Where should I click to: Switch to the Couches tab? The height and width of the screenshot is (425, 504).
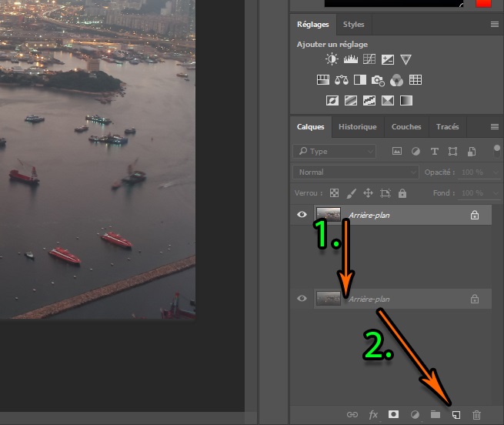(x=406, y=127)
